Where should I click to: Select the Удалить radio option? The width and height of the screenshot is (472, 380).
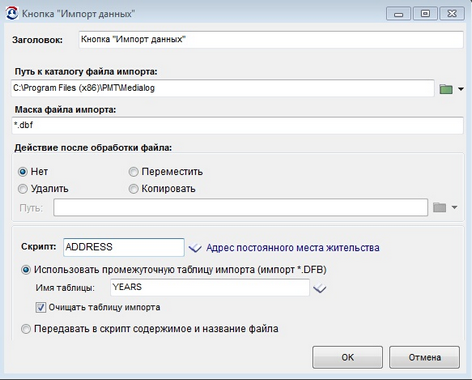pyautogui.click(x=23, y=189)
